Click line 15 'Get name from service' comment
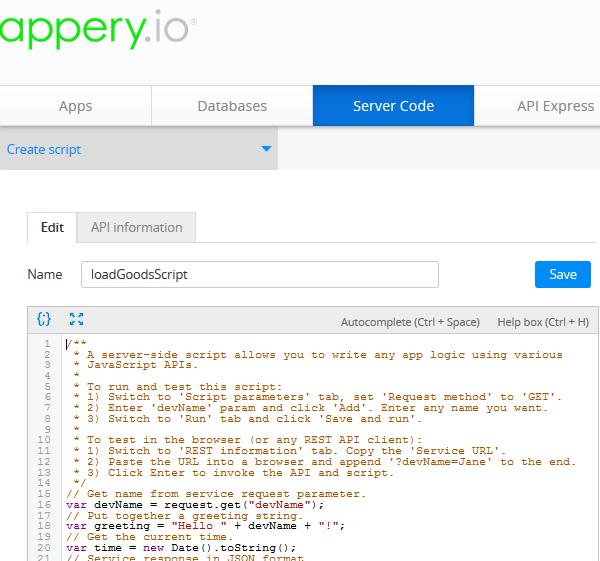 (216, 494)
